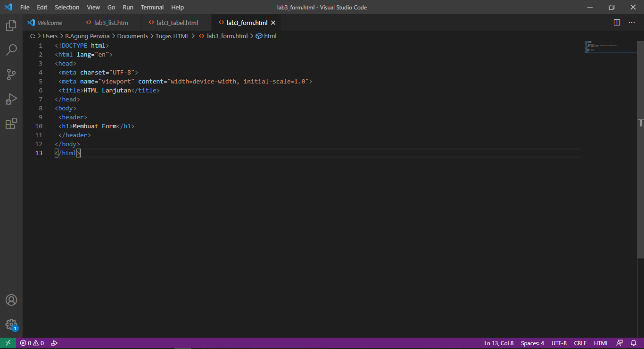Toggle notifications with the bell icon
644x349 pixels.
pyautogui.click(x=633, y=343)
